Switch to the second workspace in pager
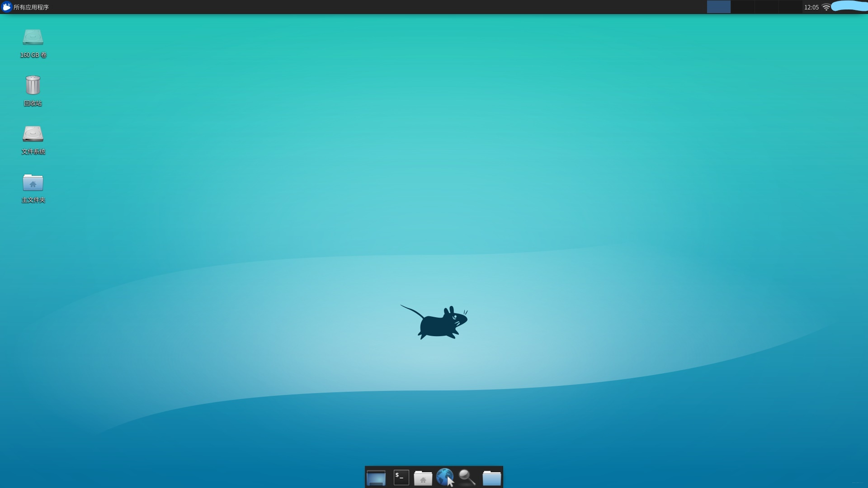This screenshot has width=868, height=488. coord(742,7)
